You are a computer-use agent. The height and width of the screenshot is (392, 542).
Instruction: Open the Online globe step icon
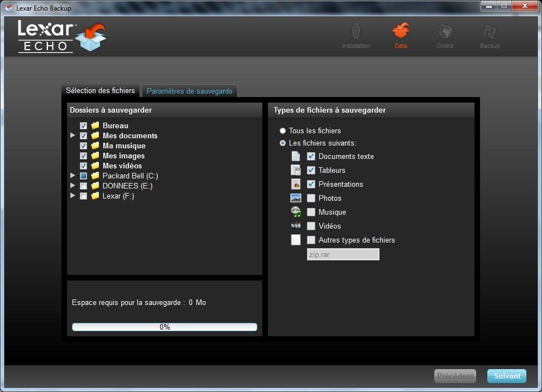[445, 31]
